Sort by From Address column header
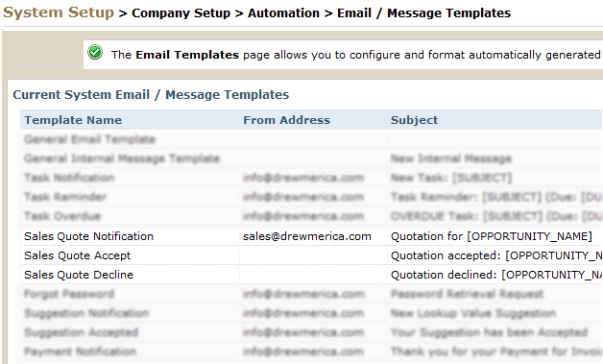This screenshot has width=603, height=364. [286, 120]
